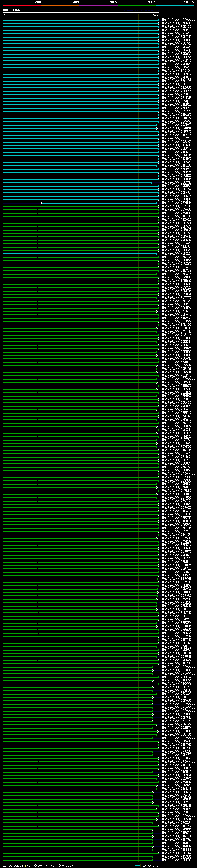
Task: Select hit label UniRef100_Q2S338
Action: click(177, 481)
